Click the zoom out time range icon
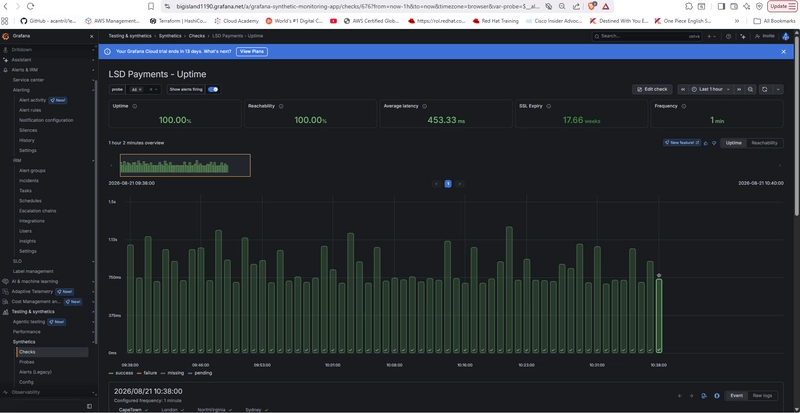The width and height of the screenshot is (800, 413). [750, 89]
